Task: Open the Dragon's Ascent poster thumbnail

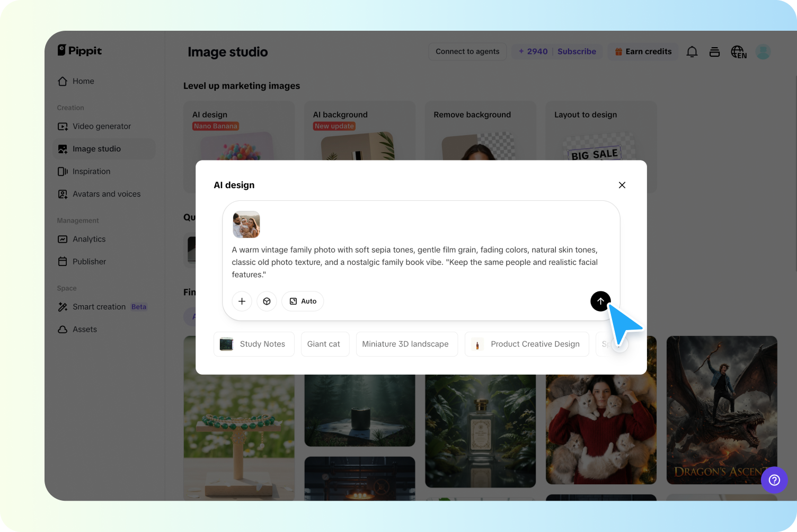Action: 722,410
